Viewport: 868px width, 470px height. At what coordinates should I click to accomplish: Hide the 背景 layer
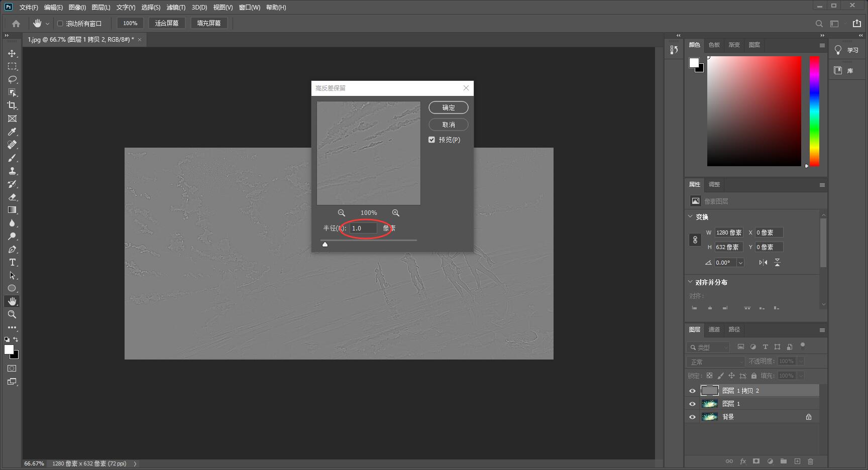click(692, 417)
